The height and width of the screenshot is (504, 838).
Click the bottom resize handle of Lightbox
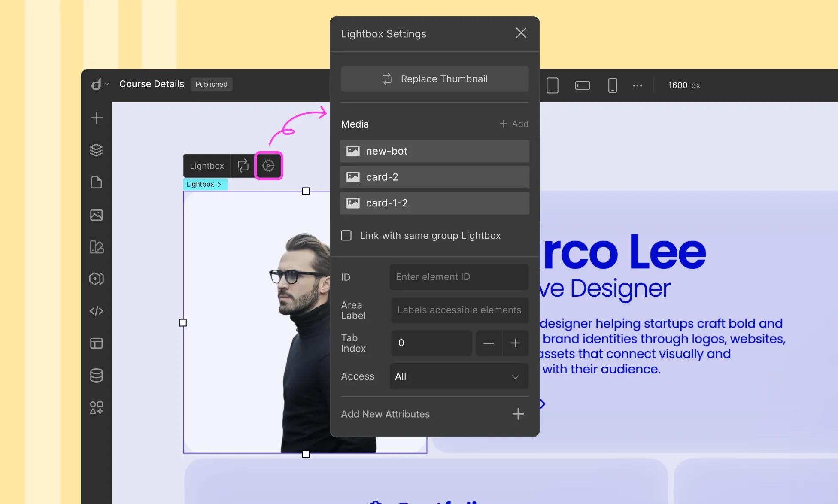coord(306,454)
